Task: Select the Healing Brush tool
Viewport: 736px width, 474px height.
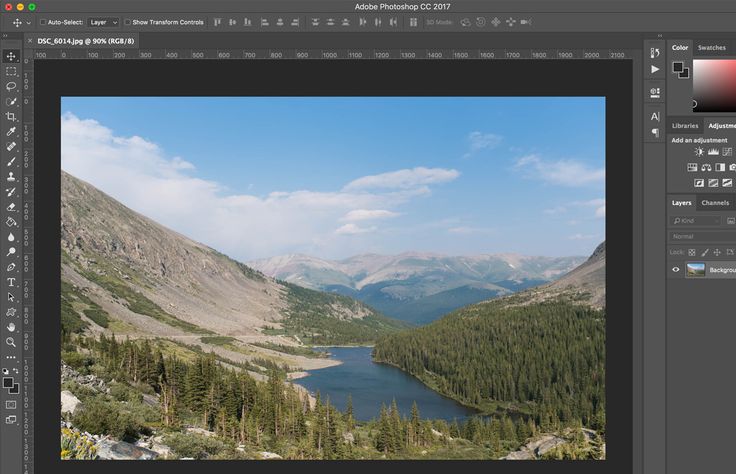Action: [11, 146]
